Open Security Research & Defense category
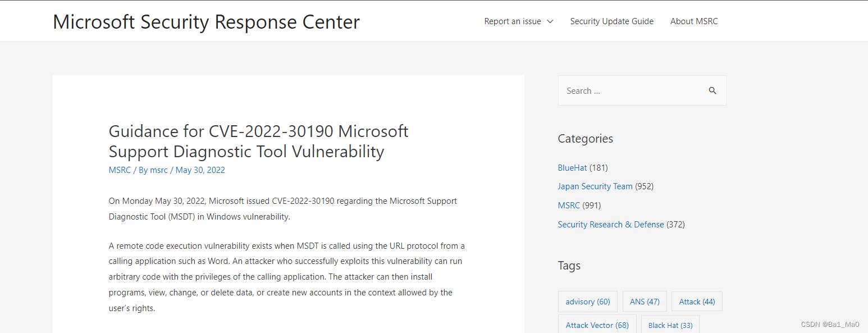Viewport: 868px width, 333px height. tap(611, 225)
